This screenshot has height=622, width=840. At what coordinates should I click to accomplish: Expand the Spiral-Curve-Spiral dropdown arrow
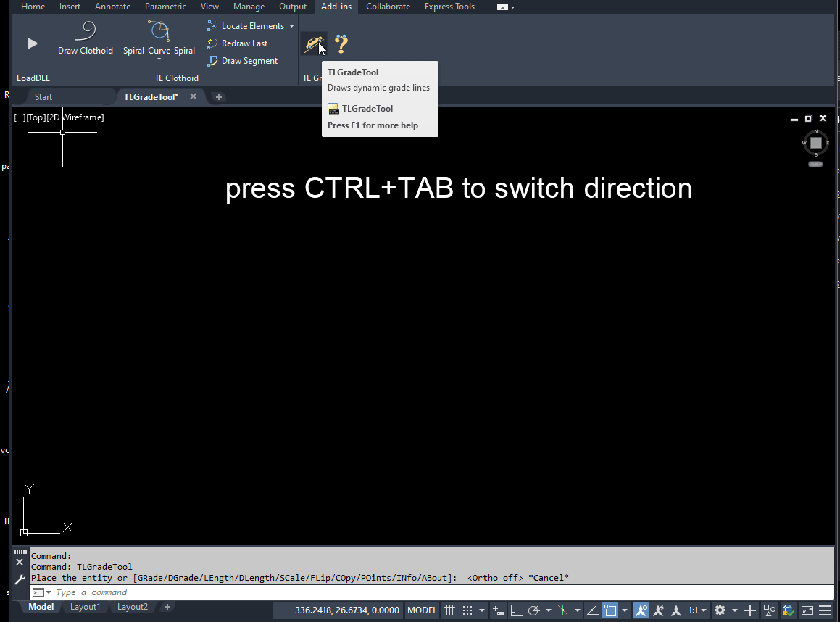(159, 59)
